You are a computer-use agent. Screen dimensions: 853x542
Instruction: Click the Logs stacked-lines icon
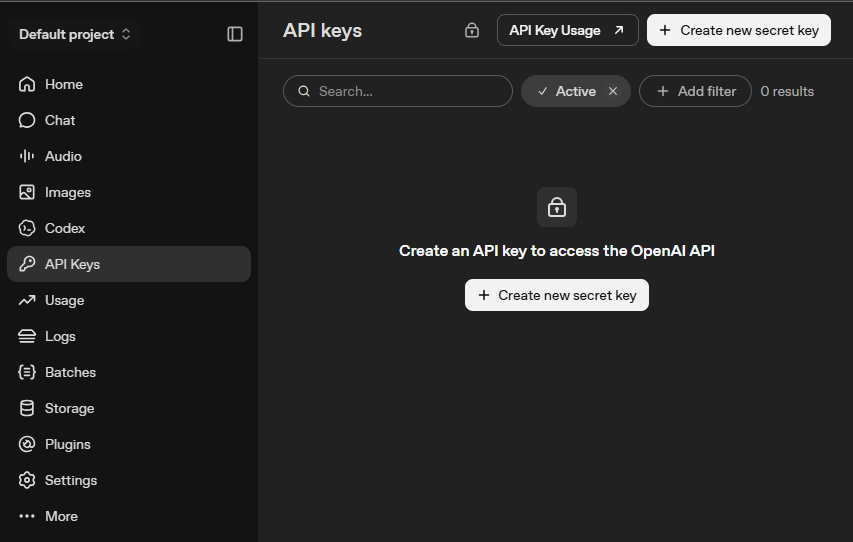pos(27,336)
